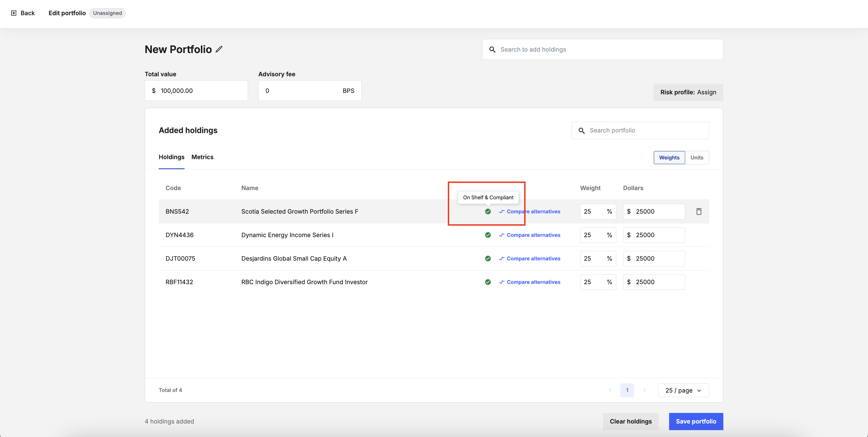This screenshot has height=437, width=868.
Task: Open the Risk profile Assign selector
Action: click(688, 92)
